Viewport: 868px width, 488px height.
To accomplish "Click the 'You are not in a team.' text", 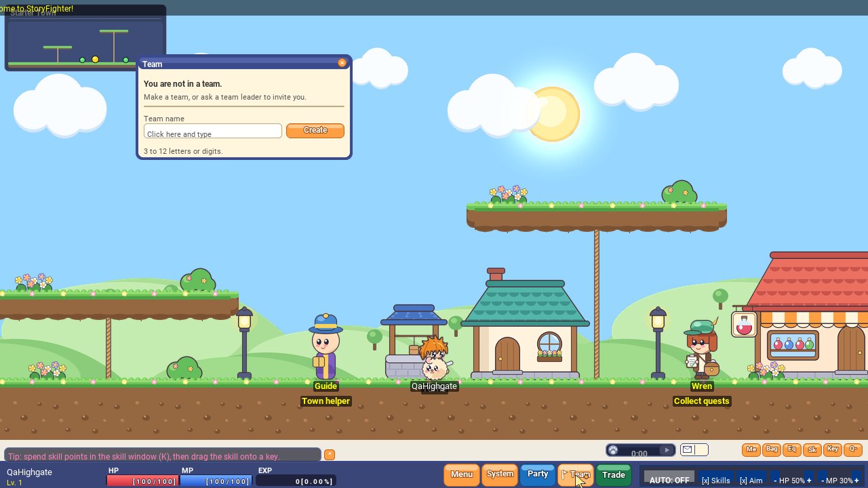I will pos(183,84).
